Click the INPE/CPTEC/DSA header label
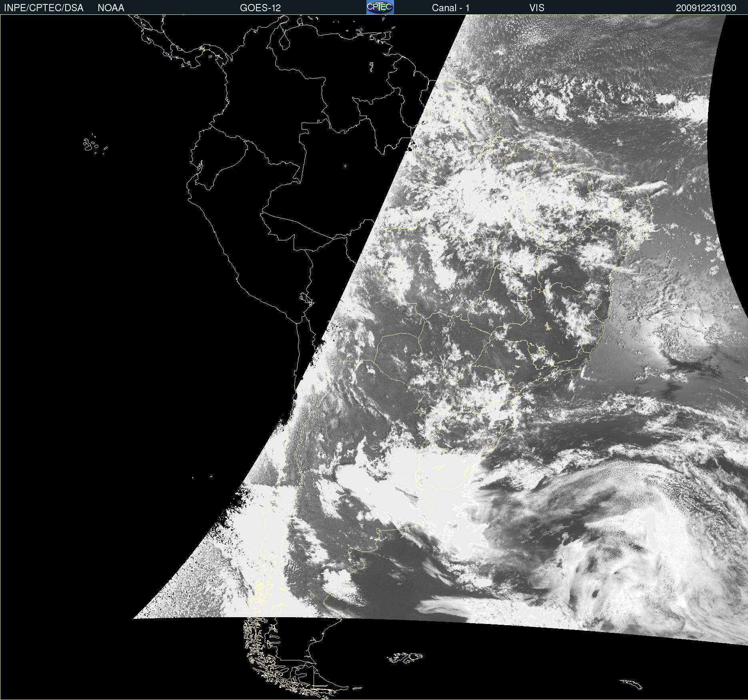 [x=44, y=8]
